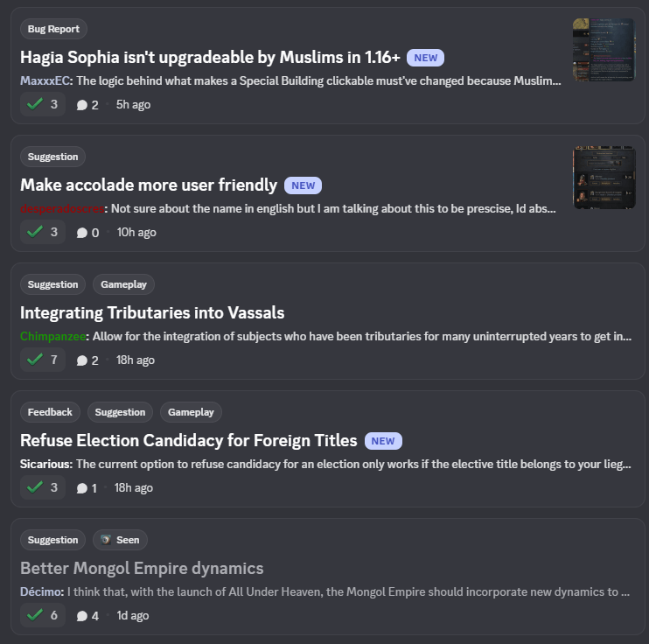
Task: Open comments icon on Better Mongol Empire post
Action: pos(82,616)
